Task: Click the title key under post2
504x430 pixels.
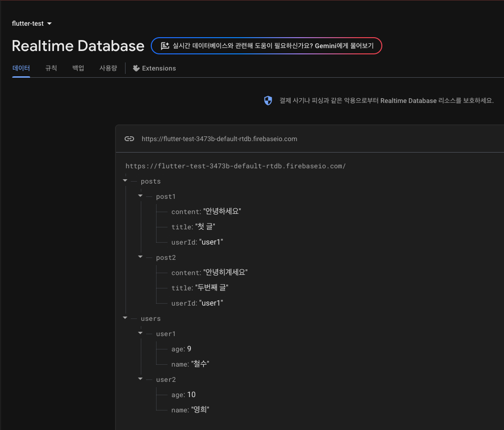Action: 182,288
